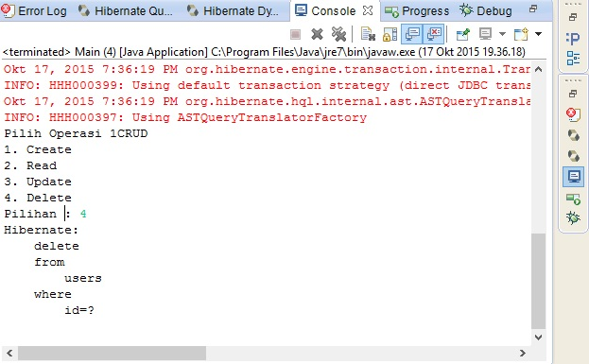The height and width of the screenshot is (364, 589).
Task: Click the green input value 4
Action: [83, 214]
